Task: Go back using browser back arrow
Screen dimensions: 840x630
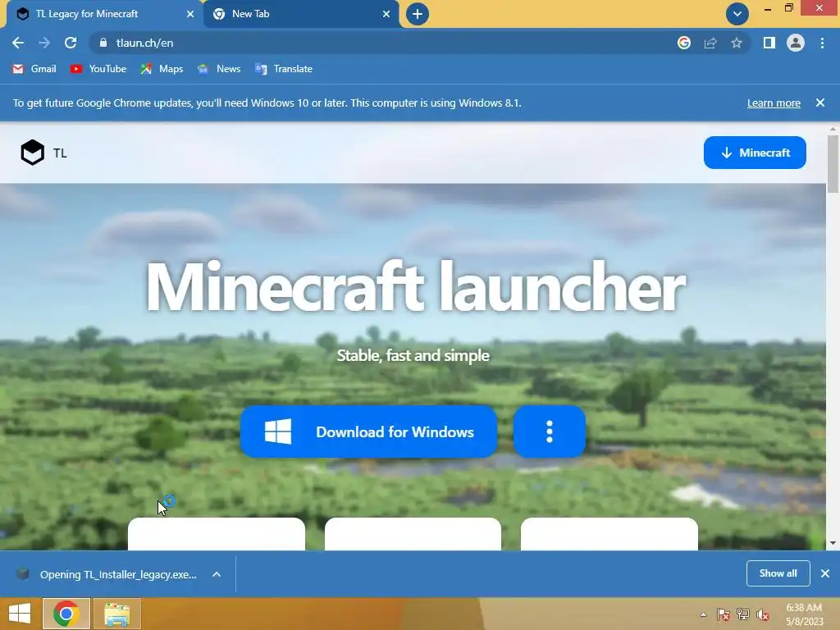Action: point(18,43)
